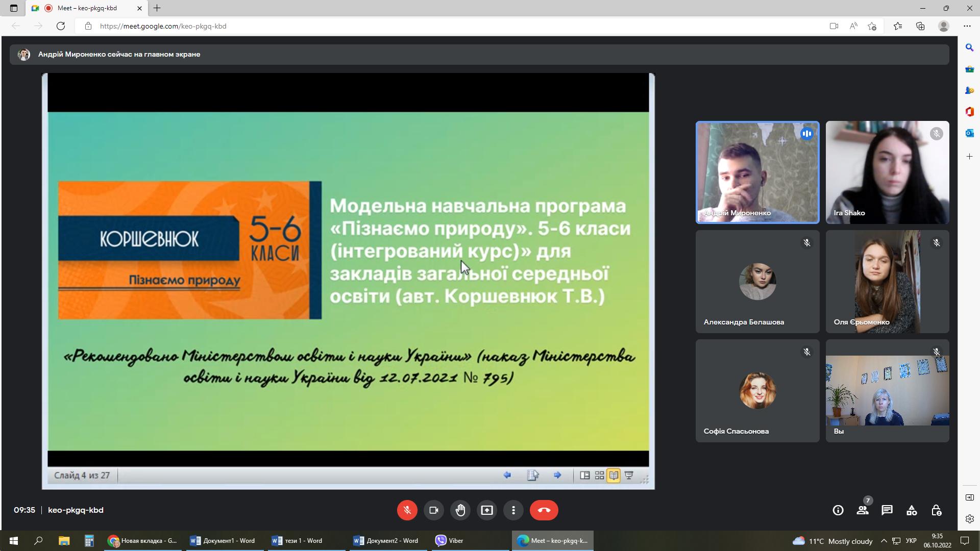The height and width of the screenshot is (551, 980).
Task: Toggle the camera button
Action: (x=434, y=510)
